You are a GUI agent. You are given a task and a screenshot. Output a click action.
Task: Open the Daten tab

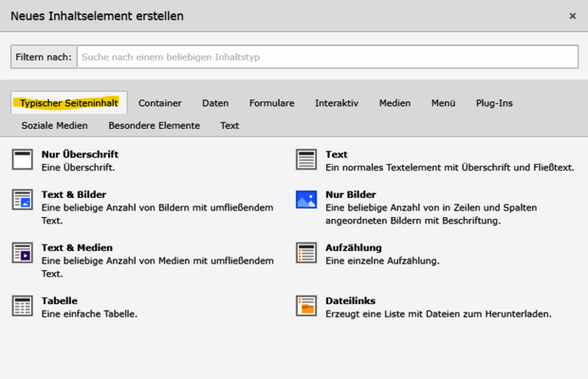[215, 102]
